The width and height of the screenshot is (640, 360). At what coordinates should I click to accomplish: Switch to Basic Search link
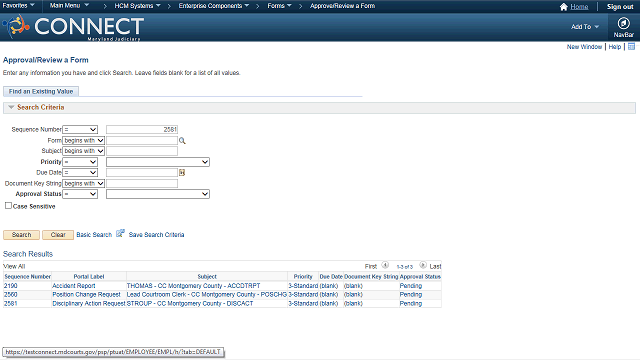(94, 235)
